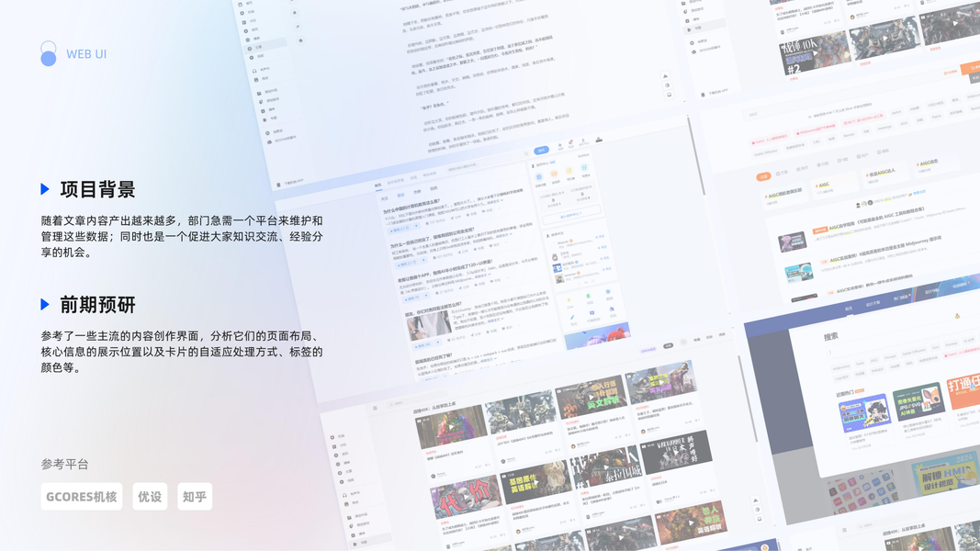Click the 搜索 heading in search mockup
980x551 pixels.
pyautogui.click(x=830, y=337)
